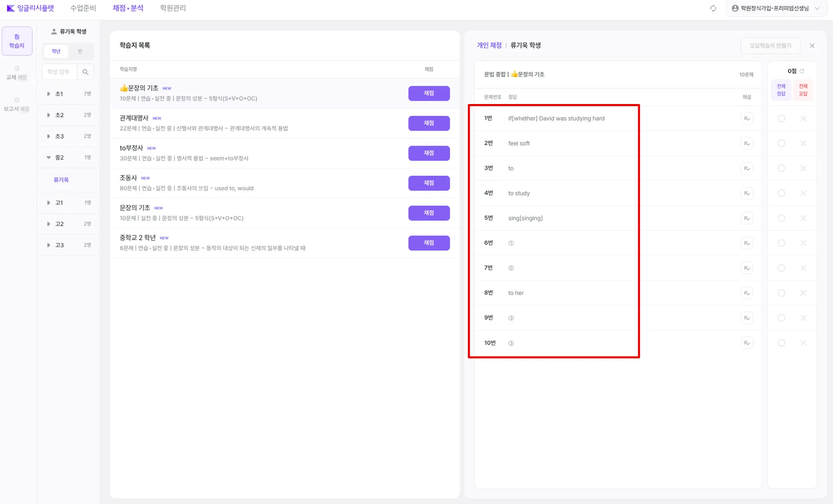This screenshot has height=504, width=833.
Task: Open 학습지 sidebar icon
Action: coord(17,41)
